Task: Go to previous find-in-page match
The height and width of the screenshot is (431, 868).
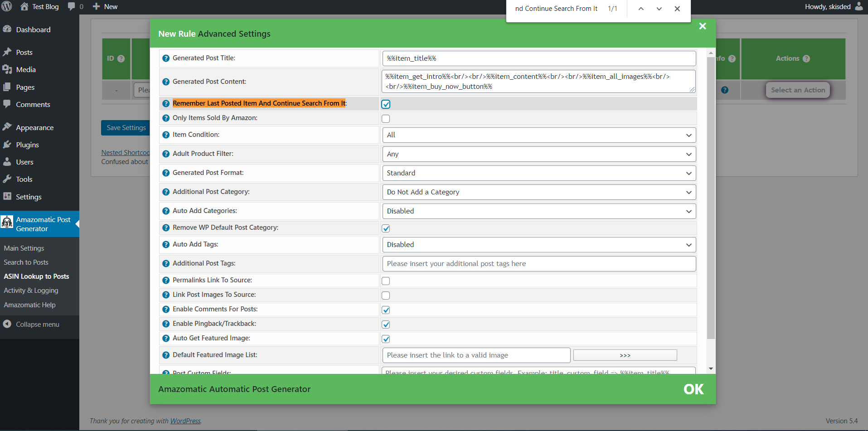Action: [641, 9]
